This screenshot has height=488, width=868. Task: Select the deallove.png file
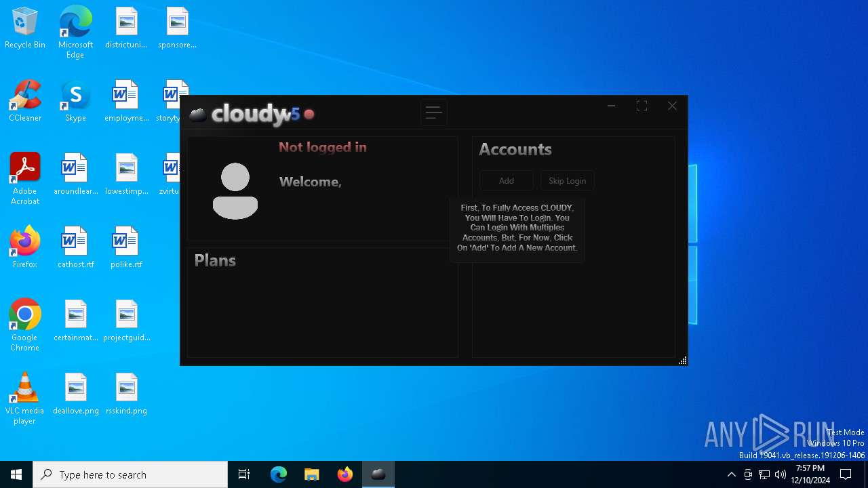[x=75, y=394]
